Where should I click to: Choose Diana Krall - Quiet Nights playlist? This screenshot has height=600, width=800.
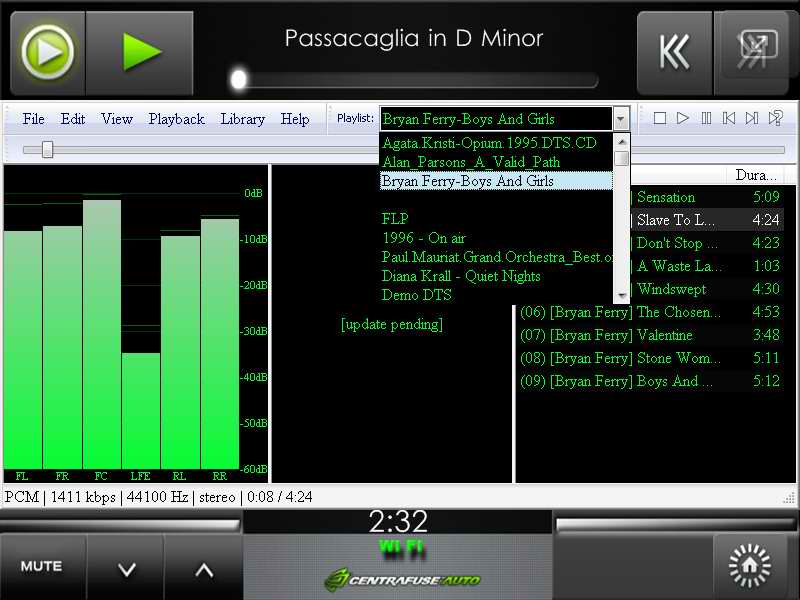click(x=461, y=276)
